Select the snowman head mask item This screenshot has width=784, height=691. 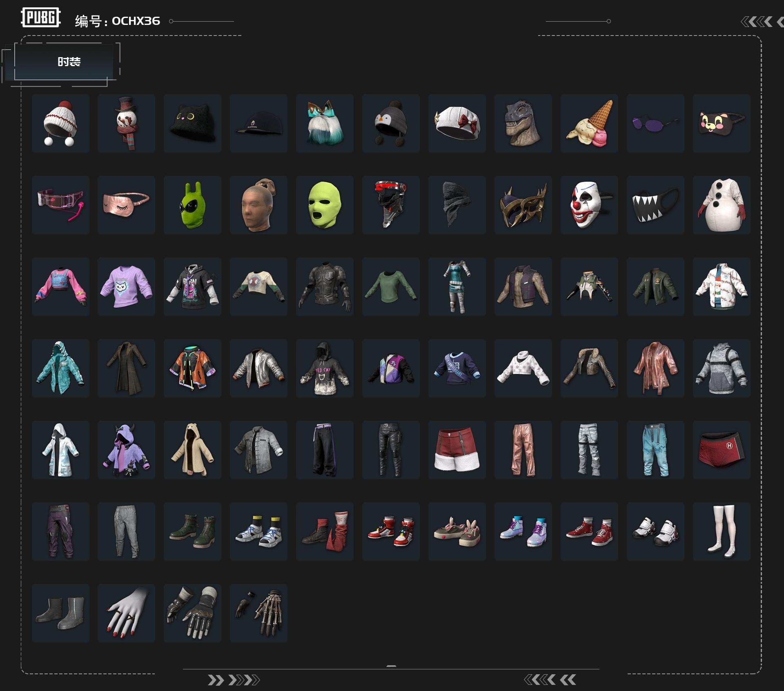coord(126,123)
